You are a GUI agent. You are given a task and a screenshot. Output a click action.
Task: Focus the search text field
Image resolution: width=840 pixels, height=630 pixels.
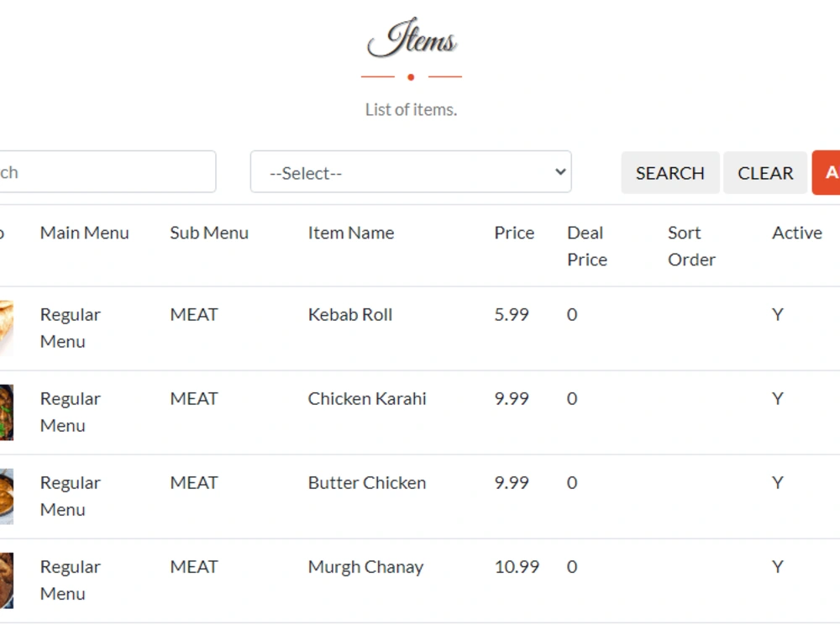tap(108, 172)
